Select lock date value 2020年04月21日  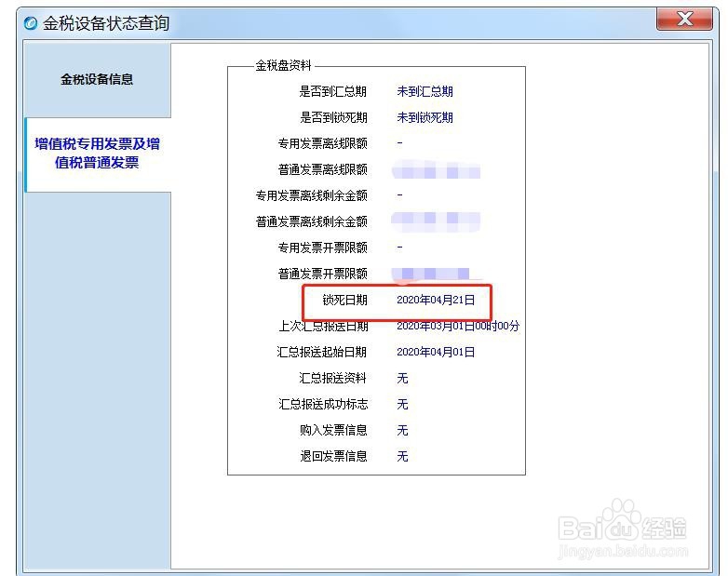[436, 300]
